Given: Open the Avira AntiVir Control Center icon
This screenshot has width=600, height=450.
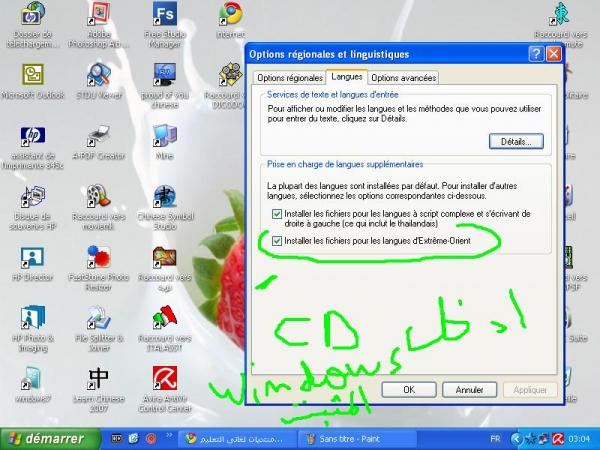Looking at the screenshot, I should pyautogui.click(x=164, y=378).
